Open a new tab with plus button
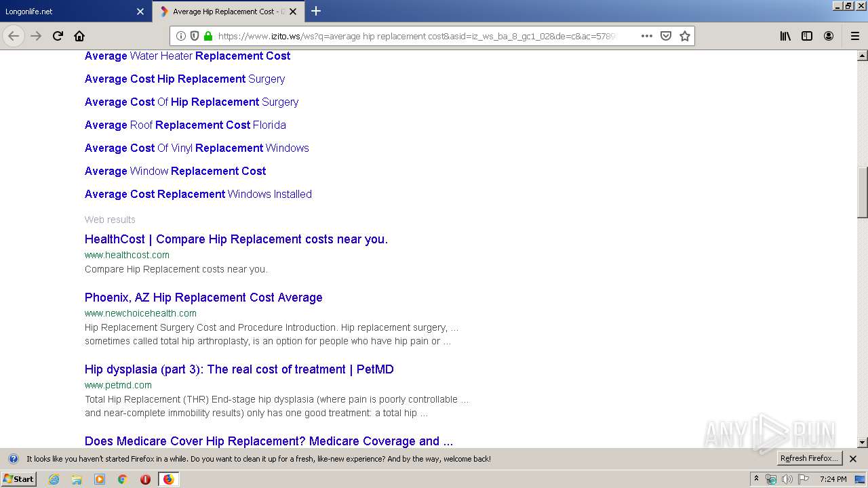Screen dimensions: 868x488 (316, 11)
